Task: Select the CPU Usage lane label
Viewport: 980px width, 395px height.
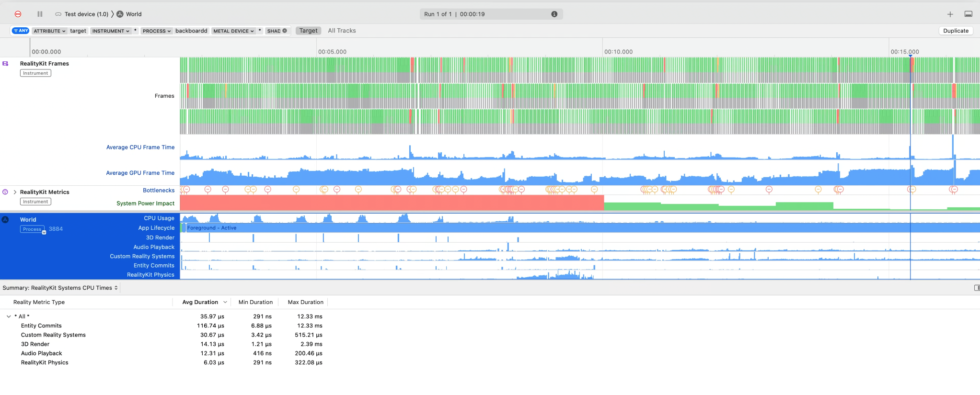Action: (159, 218)
